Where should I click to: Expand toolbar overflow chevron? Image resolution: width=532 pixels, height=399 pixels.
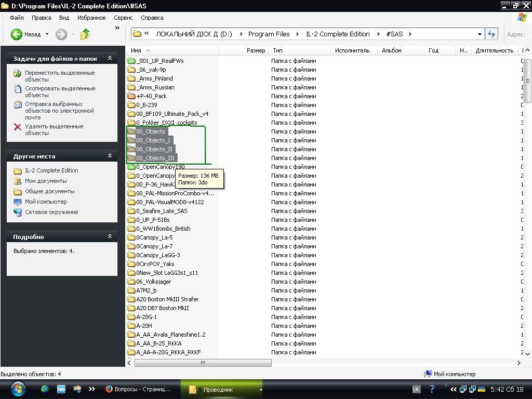(x=117, y=28)
